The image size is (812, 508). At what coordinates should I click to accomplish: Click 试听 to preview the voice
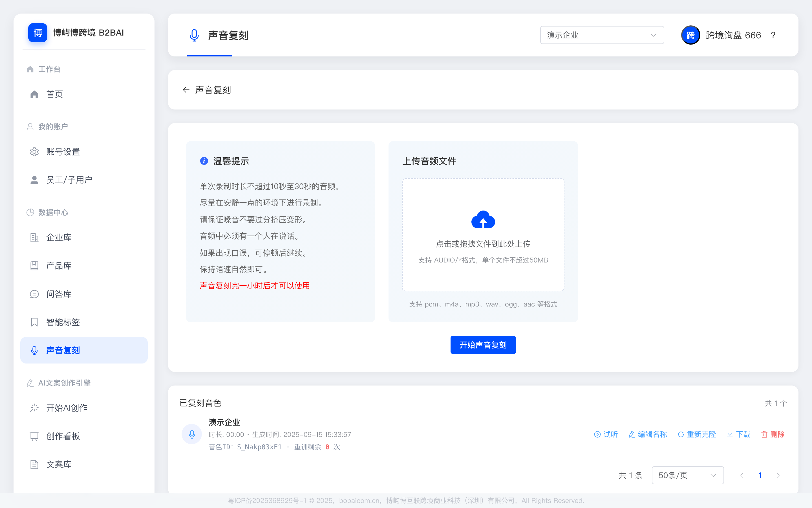point(606,434)
